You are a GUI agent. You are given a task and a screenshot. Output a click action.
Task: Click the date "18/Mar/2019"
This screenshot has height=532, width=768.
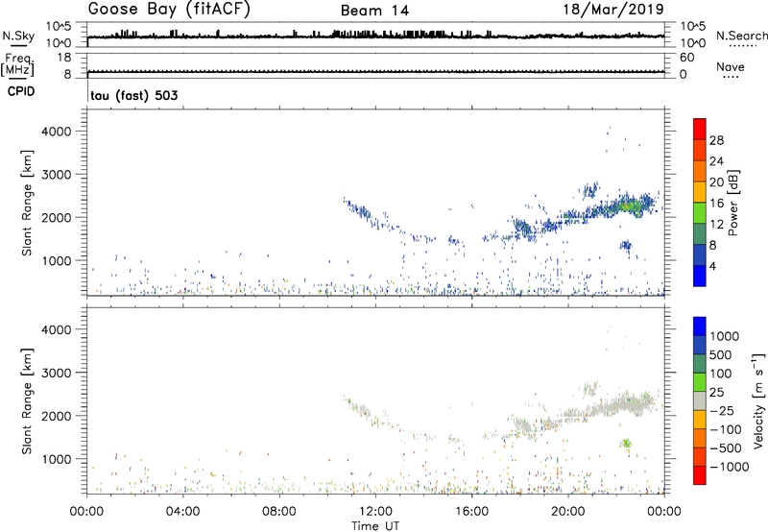[x=613, y=9]
